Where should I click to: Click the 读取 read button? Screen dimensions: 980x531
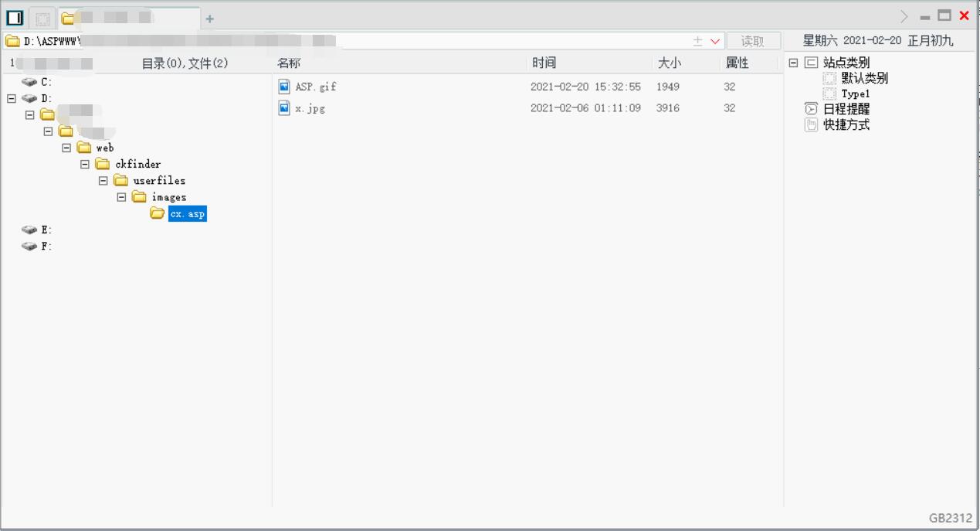click(753, 40)
